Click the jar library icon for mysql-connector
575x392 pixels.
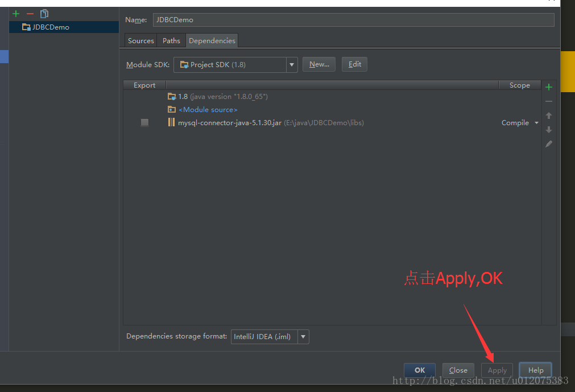coord(171,122)
